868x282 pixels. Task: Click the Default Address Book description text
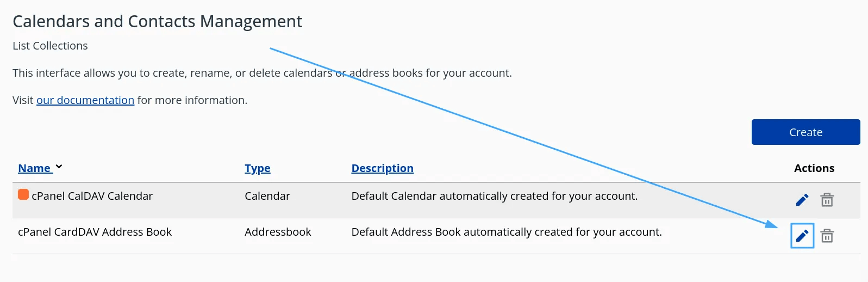(x=507, y=232)
